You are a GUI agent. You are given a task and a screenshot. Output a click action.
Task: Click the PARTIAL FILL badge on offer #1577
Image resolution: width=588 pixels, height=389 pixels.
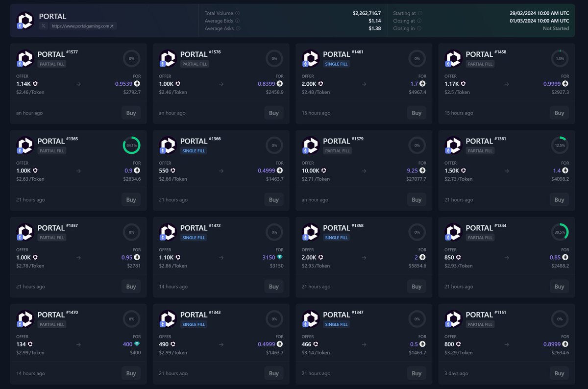[x=52, y=64]
